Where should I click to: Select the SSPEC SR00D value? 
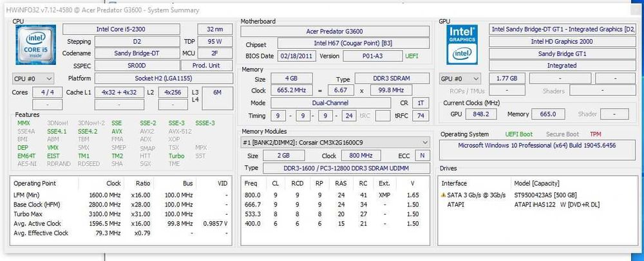[x=137, y=66]
